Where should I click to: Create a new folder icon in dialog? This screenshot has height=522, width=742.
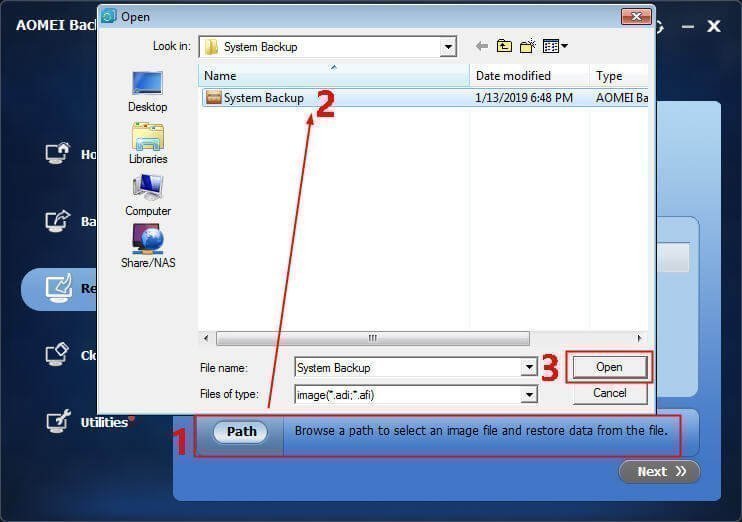[528, 46]
